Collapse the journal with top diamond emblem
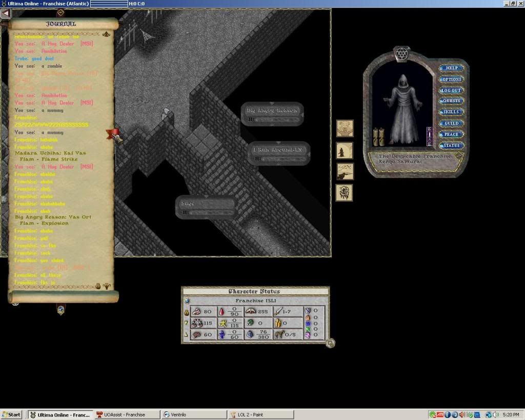 click(x=60, y=13)
